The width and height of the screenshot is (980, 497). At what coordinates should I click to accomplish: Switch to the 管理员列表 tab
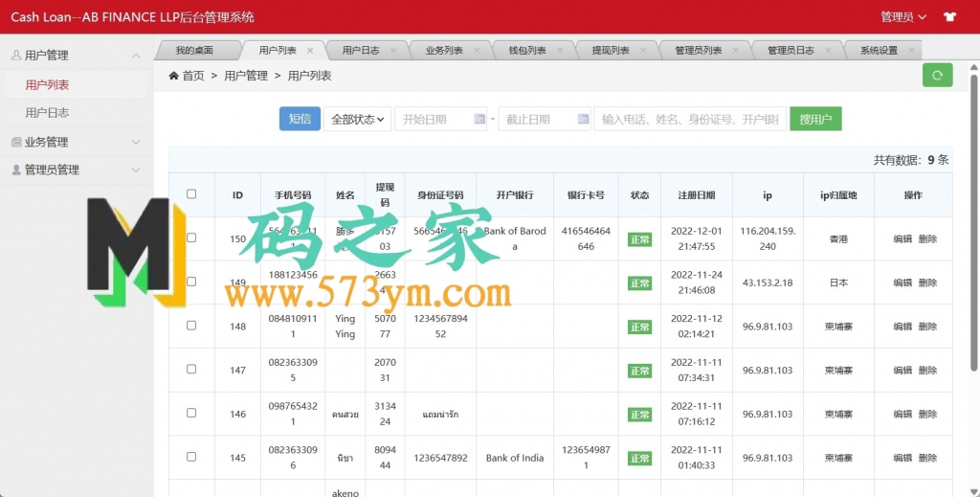[698, 51]
